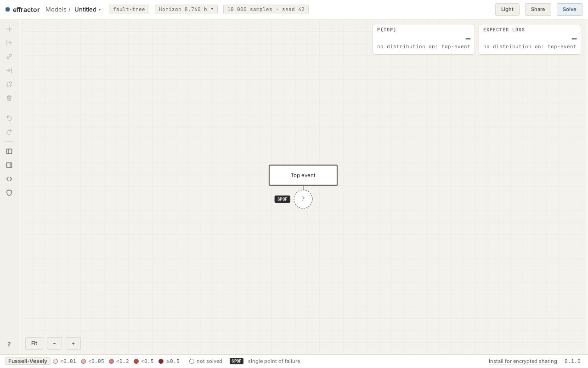The height and width of the screenshot is (368, 588).
Task: Click the redo arrow icon
Action: pyautogui.click(x=9, y=132)
